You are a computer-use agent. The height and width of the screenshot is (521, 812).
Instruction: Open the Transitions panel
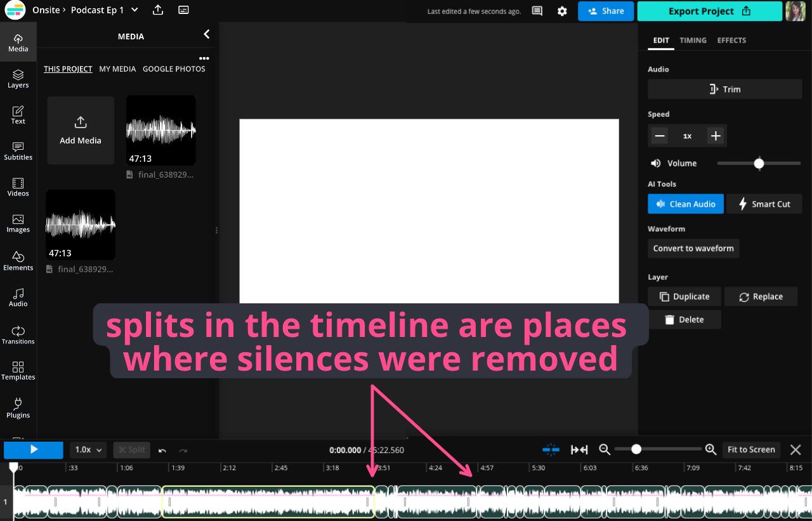coord(18,335)
